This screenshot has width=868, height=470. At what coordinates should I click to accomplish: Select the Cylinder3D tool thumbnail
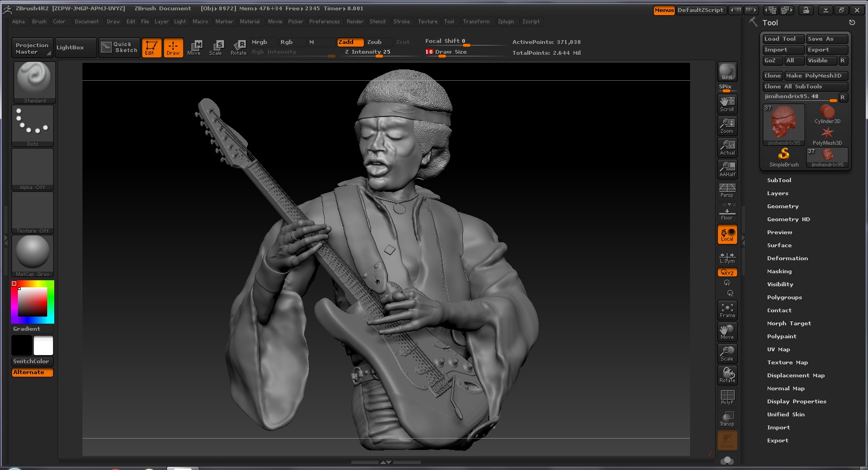pos(827,114)
